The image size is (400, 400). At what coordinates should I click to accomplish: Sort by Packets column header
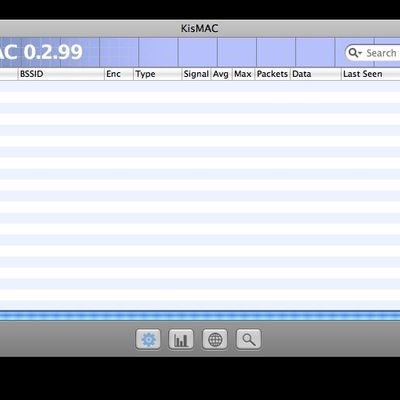click(272, 74)
